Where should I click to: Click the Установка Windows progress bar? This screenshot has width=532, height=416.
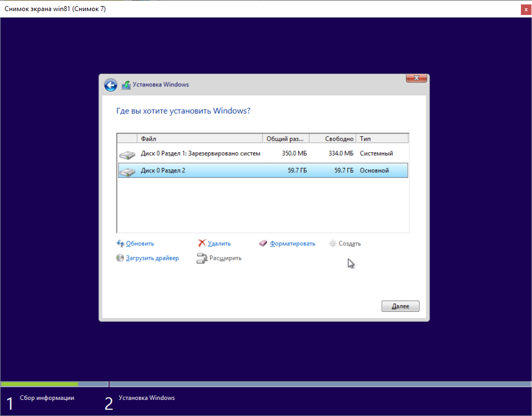(x=320, y=384)
